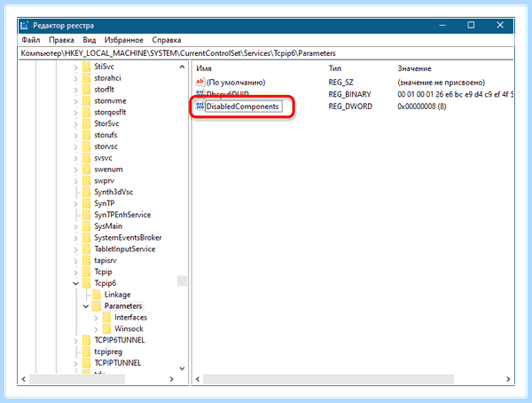Select the Synth3dVsc folder icon
This screenshot has width=532, height=403.
click(x=87, y=192)
